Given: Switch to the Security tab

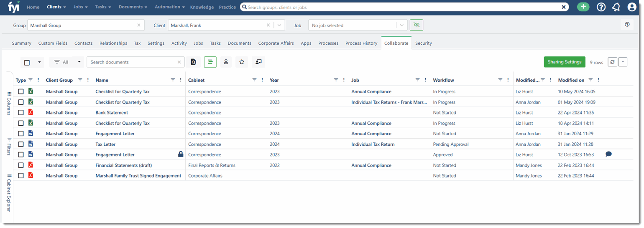Looking at the screenshot, I should tap(424, 43).
